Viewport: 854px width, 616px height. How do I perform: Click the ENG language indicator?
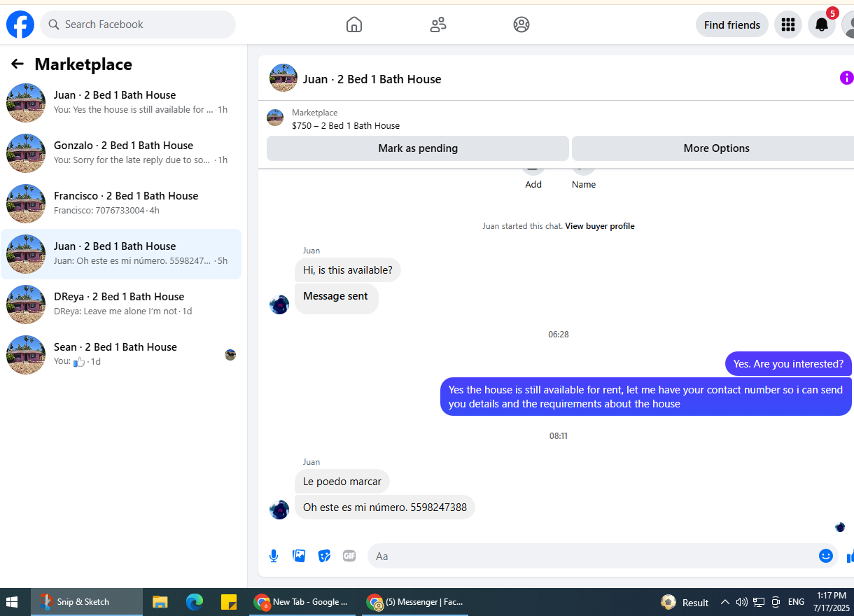coord(796,602)
